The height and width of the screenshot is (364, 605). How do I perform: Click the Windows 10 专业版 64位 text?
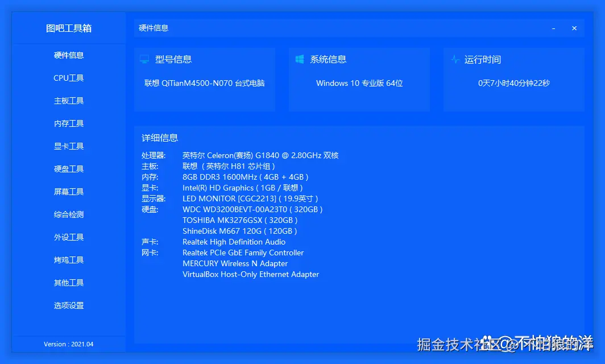(359, 83)
